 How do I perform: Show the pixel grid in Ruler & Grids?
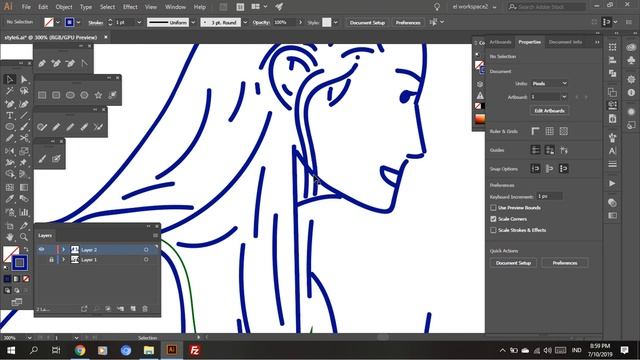(x=564, y=131)
